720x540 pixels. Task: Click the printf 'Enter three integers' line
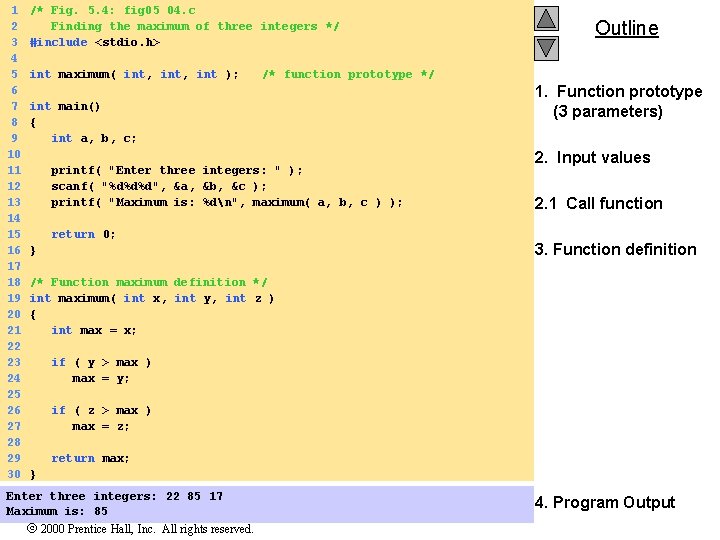pos(177,170)
